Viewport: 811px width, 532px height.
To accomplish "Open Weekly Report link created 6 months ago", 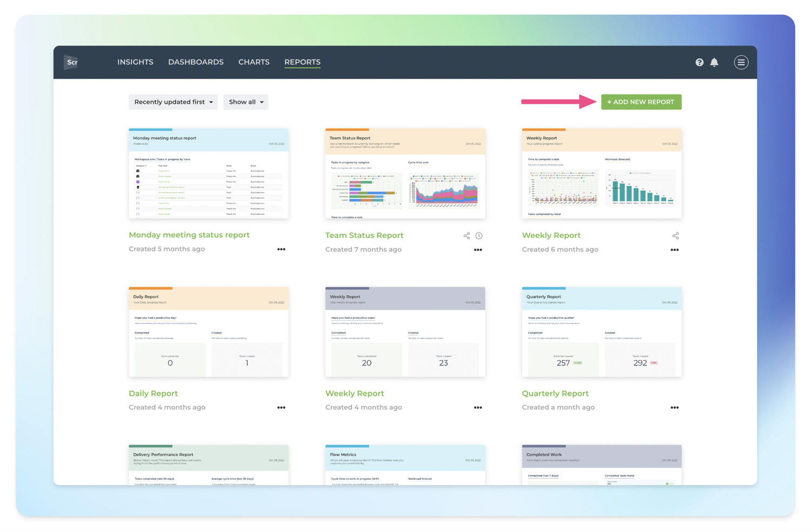I will 551,235.
